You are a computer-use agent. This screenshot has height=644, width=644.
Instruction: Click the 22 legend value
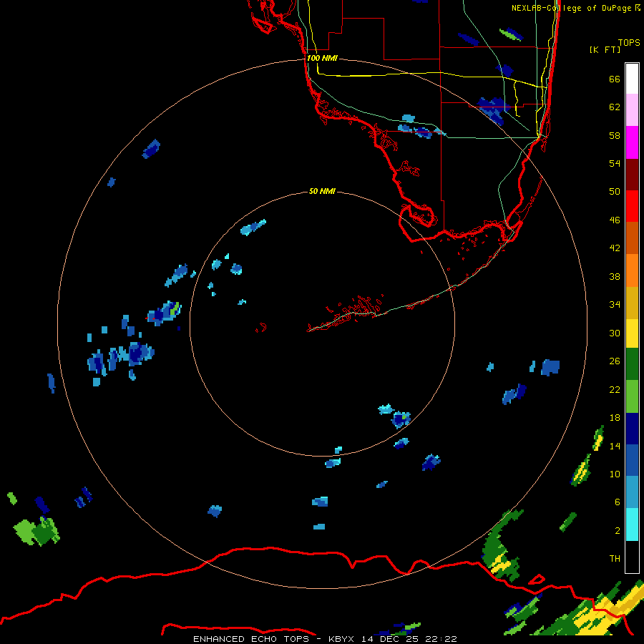pos(615,390)
